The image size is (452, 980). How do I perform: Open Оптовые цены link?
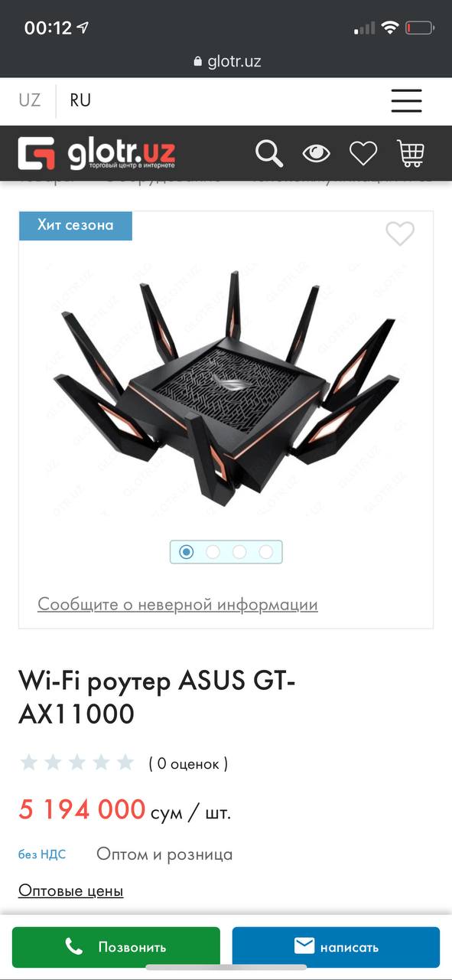tap(70, 890)
